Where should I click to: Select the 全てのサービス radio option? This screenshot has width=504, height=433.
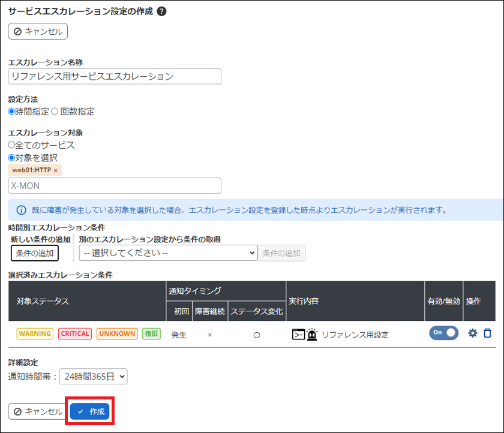[x=11, y=145]
